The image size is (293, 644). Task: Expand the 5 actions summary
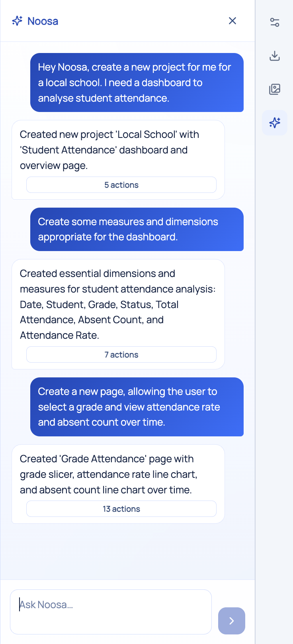121,185
